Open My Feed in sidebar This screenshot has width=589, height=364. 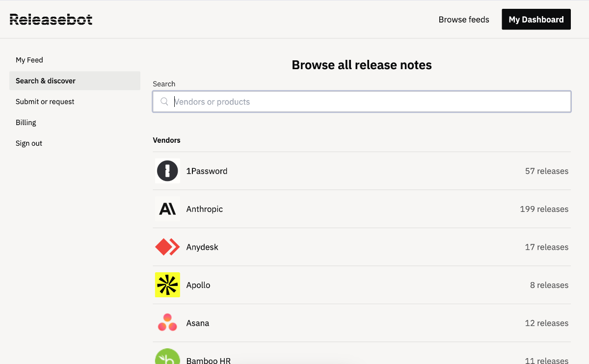[29, 60]
